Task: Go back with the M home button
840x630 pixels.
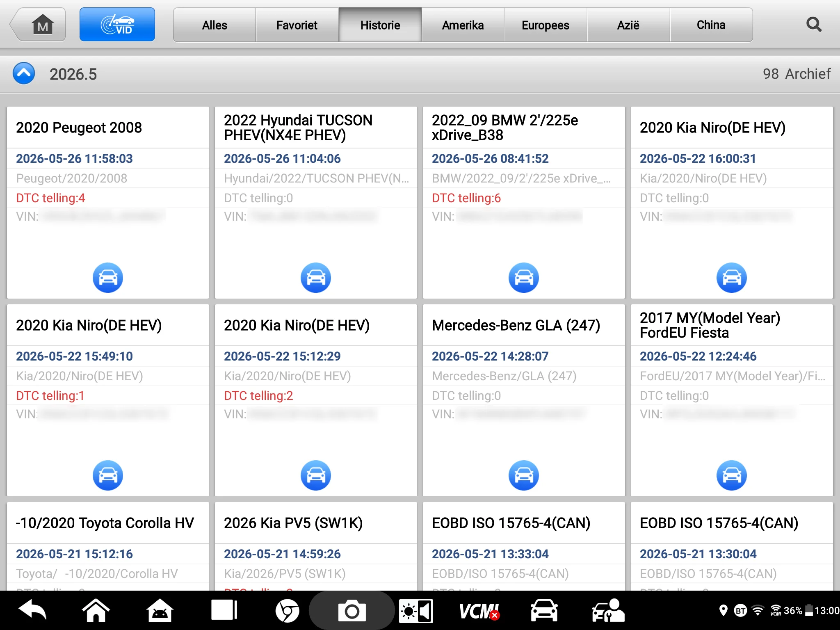Action: coord(38,25)
